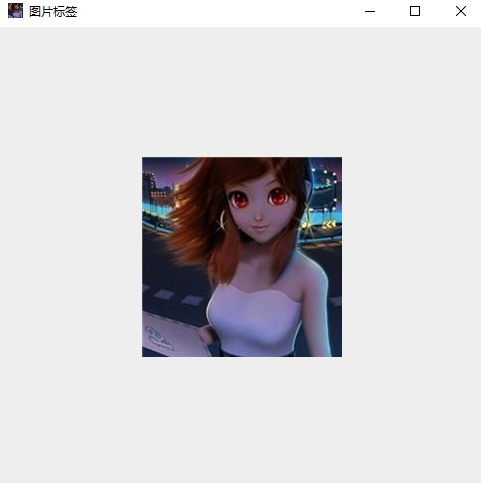Maximize the 图片标签 window

point(415,11)
